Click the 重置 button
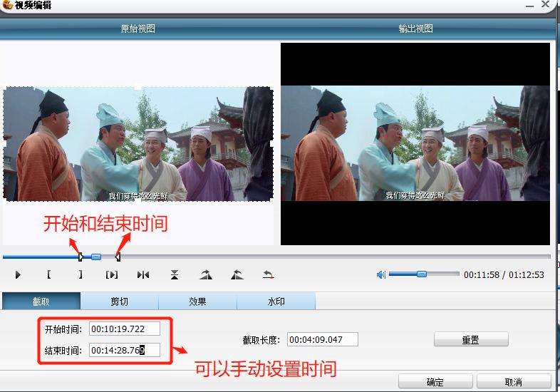 (x=471, y=339)
